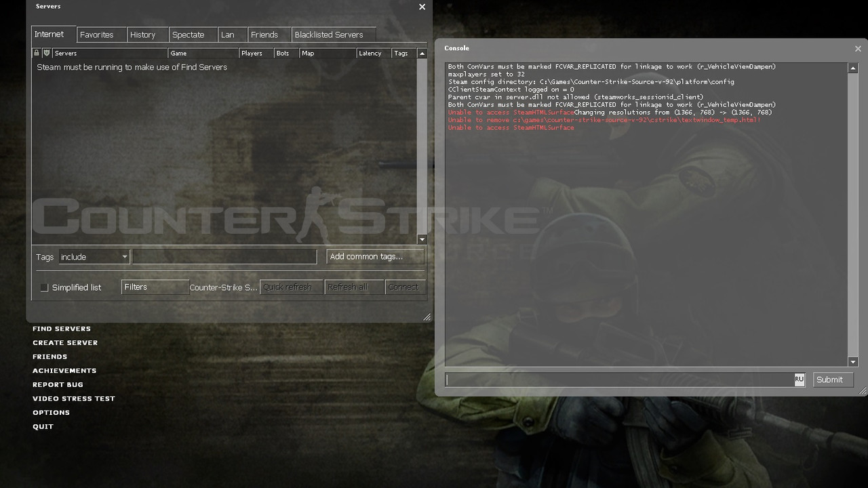Sort by the Game column header
The width and height of the screenshot is (868, 488).
(x=203, y=53)
